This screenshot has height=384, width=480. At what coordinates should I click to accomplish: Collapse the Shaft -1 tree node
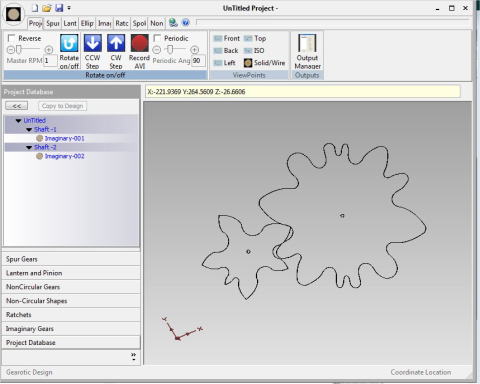[29, 130]
